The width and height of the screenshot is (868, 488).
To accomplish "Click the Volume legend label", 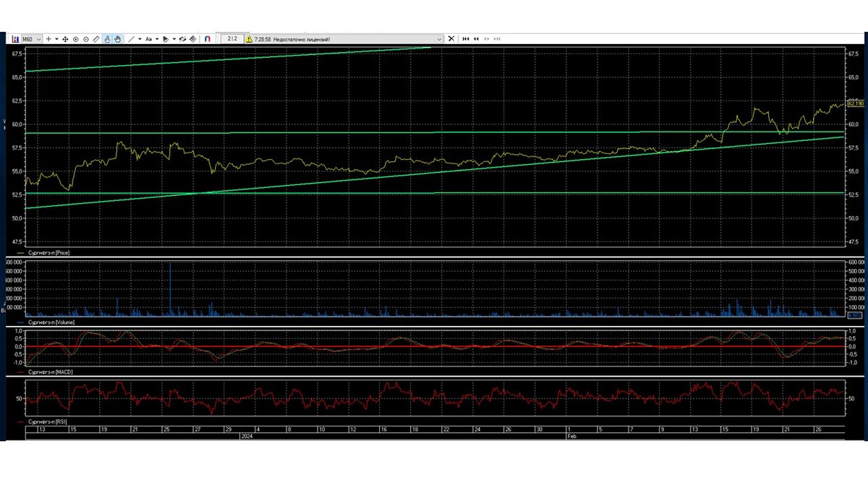I will [x=51, y=322].
